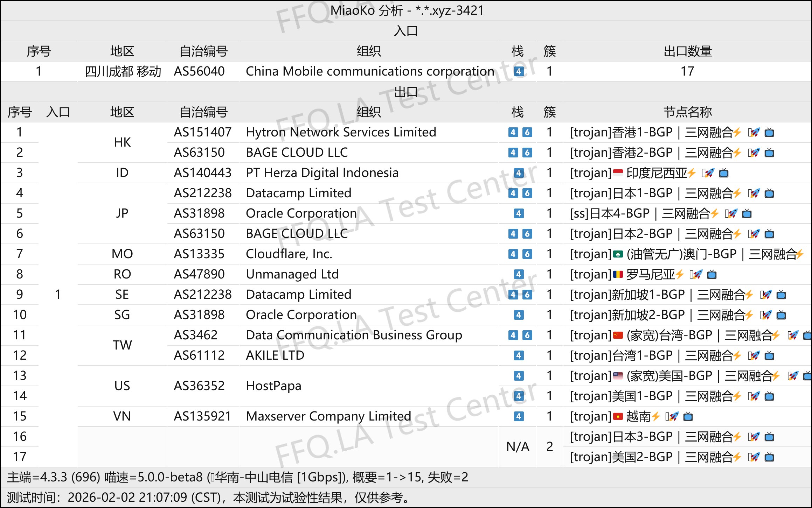Click the lightning icon in the 新加坡1-BGP row
The width and height of the screenshot is (812, 508).
click(x=749, y=295)
